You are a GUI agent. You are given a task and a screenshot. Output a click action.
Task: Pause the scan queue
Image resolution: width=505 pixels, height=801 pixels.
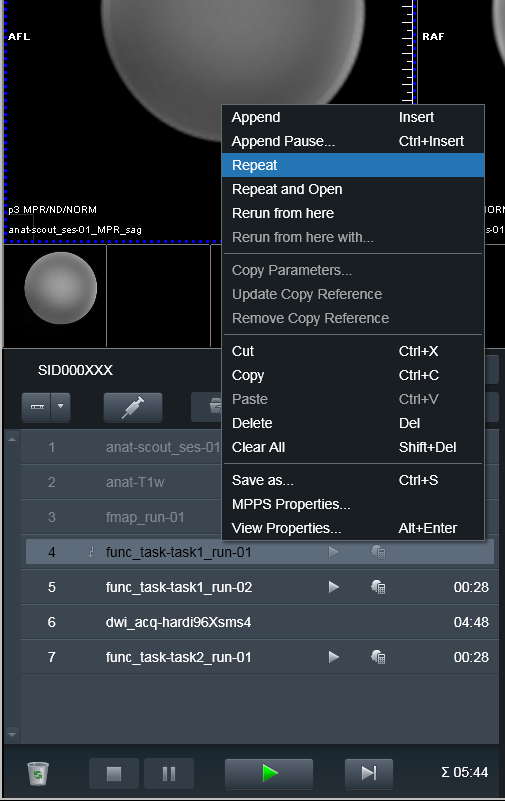[169, 773]
